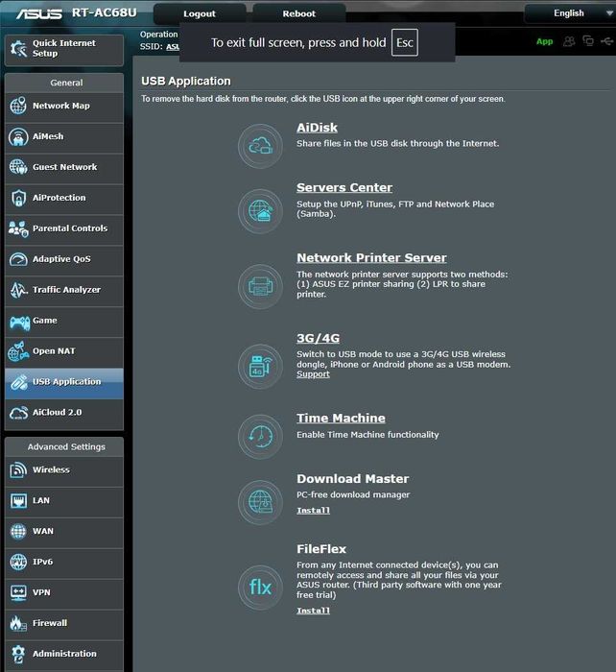Open the AiProtection menu item
Screen dimensions: 616x672
[x=64, y=199]
